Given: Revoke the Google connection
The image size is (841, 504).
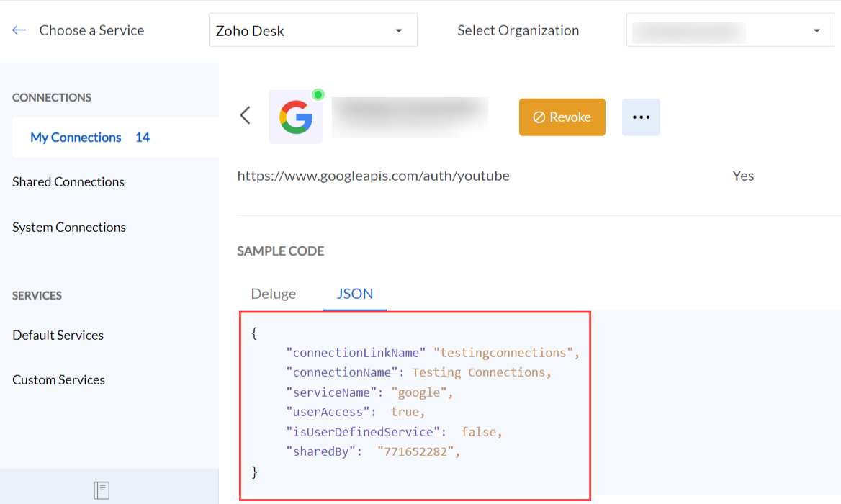Looking at the screenshot, I should 562,117.
